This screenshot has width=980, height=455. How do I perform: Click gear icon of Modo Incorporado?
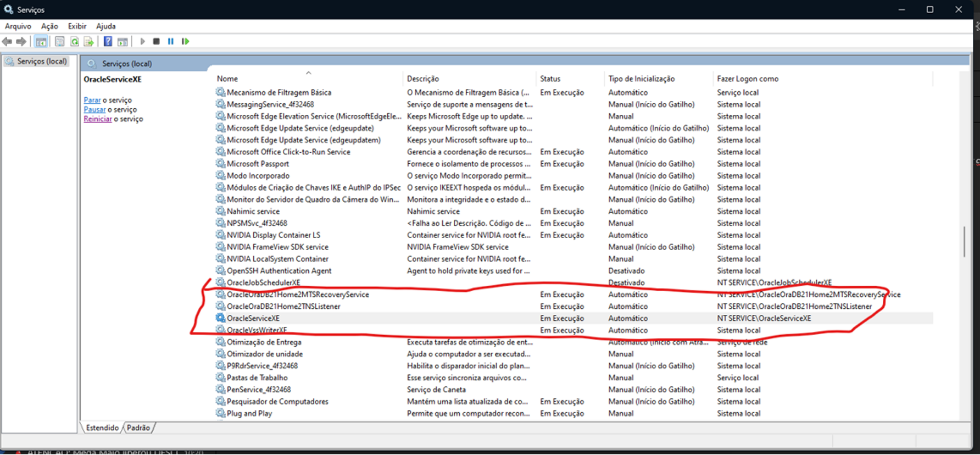pyautogui.click(x=220, y=175)
